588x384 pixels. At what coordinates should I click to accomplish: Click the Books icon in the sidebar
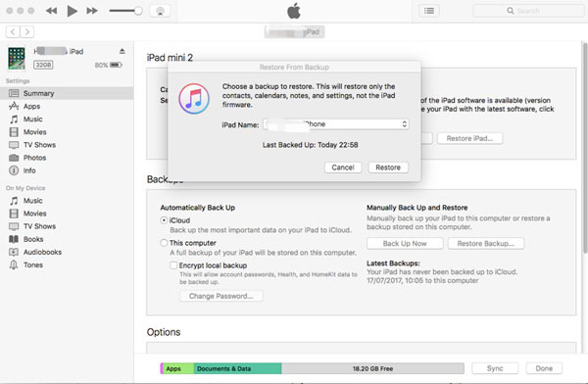click(x=14, y=239)
